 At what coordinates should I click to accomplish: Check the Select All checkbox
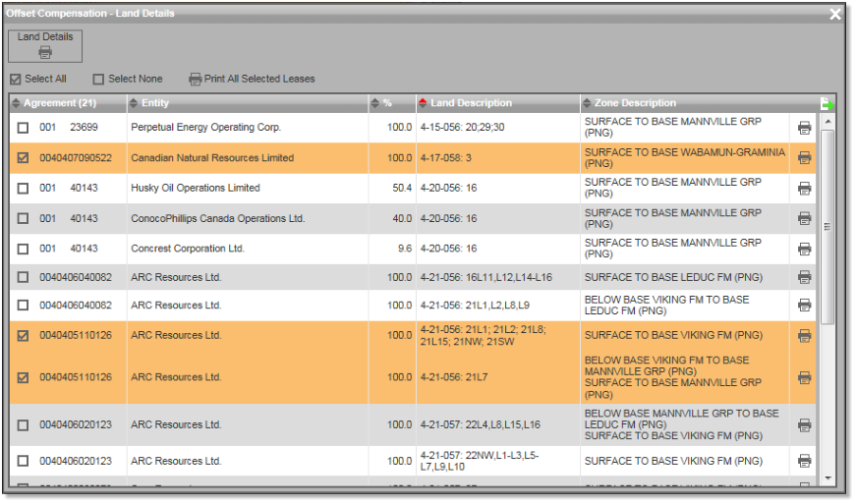pyautogui.click(x=16, y=80)
